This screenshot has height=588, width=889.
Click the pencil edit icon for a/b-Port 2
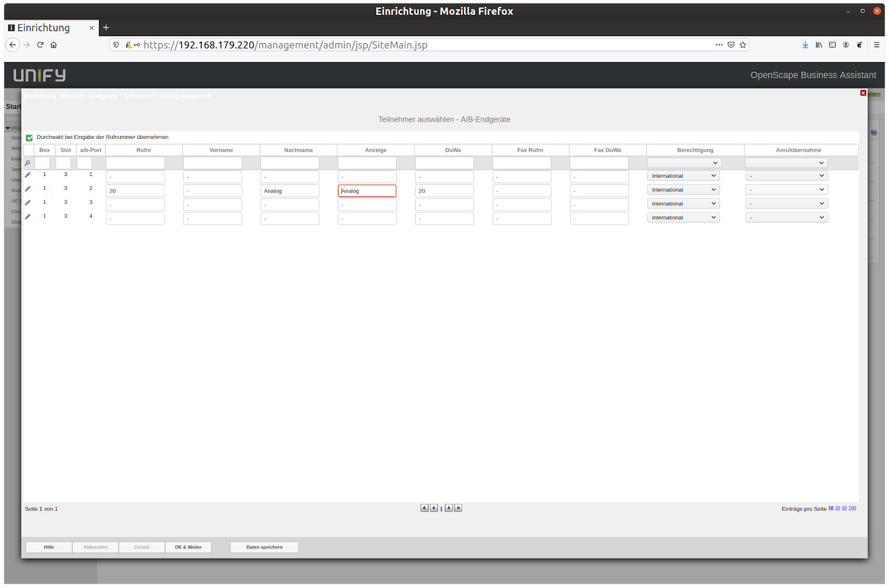coord(28,189)
